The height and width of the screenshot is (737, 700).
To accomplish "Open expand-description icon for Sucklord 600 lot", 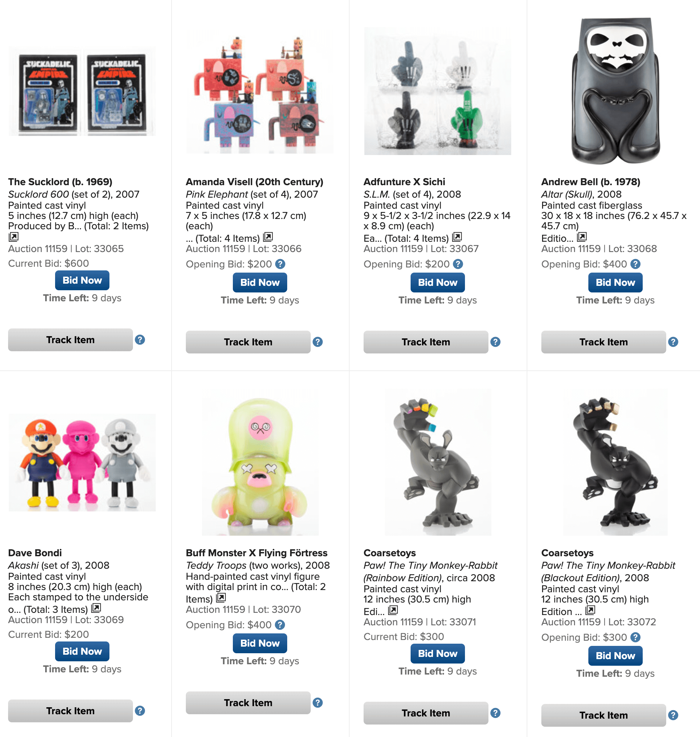I will 14,237.
